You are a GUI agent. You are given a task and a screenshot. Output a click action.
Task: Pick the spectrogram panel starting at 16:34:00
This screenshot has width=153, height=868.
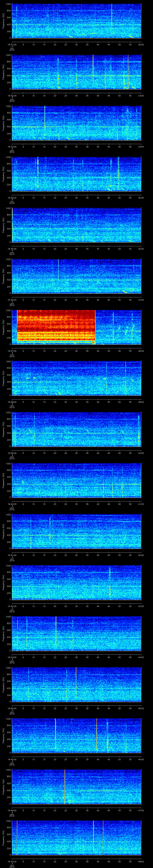pyautogui.click(x=76, y=174)
